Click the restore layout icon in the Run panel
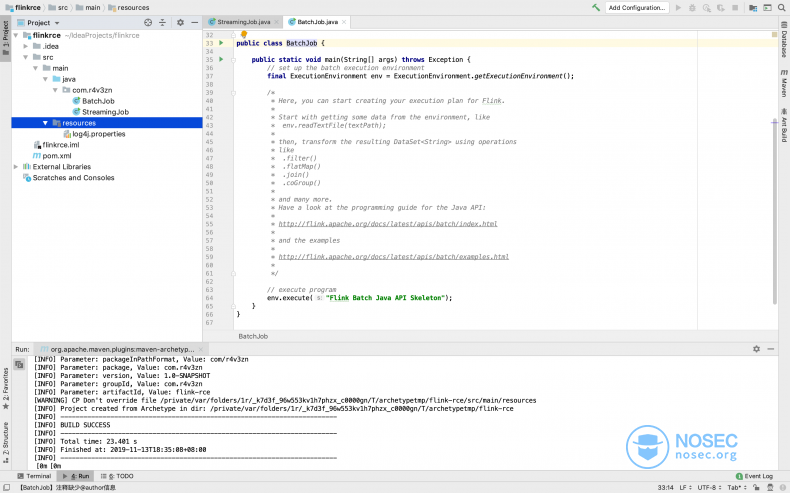 pyautogui.click(x=19, y=364)
